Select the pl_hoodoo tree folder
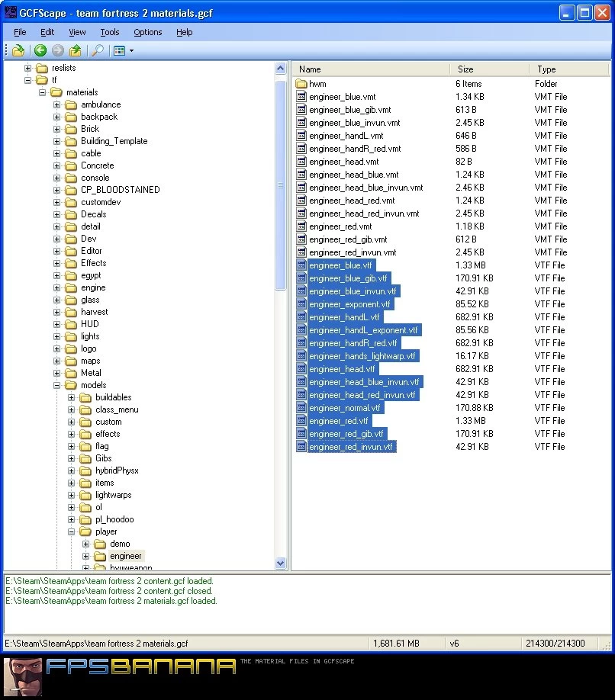The width and height of the screenshot is (615, 700). [114, 519]
